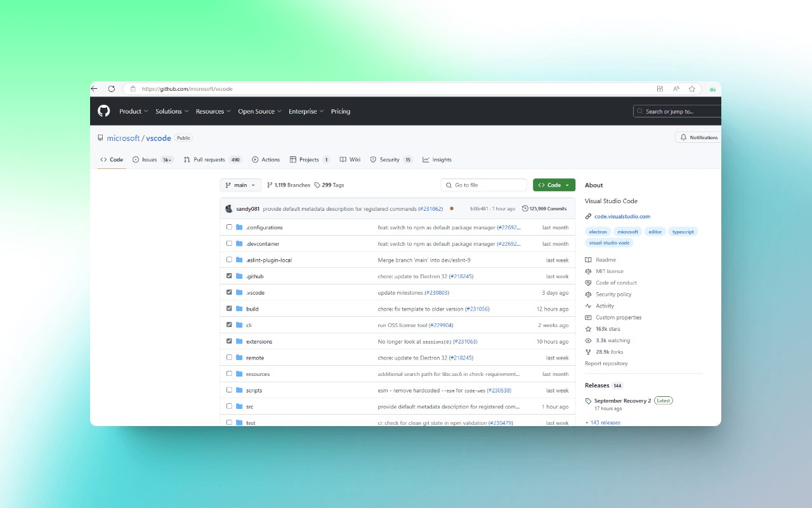
Task: Uncheck the cli row checkbox
Action: point(229,324)
